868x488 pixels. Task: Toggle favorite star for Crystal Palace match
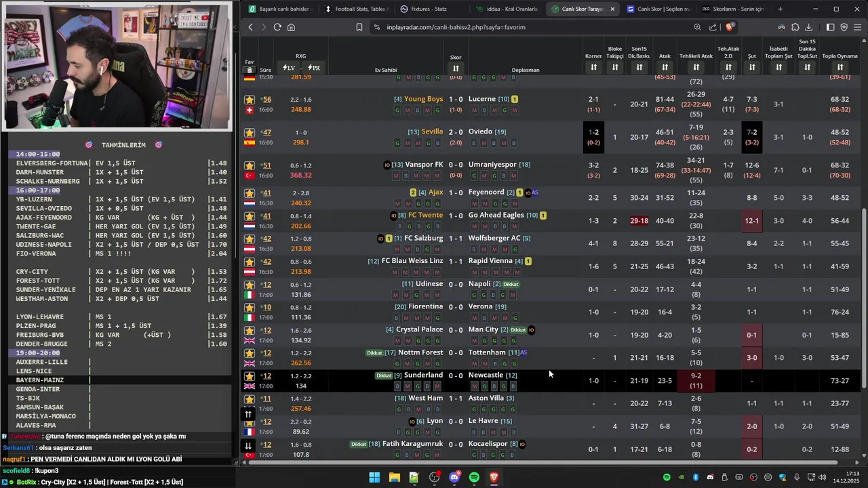pos(250,330)
